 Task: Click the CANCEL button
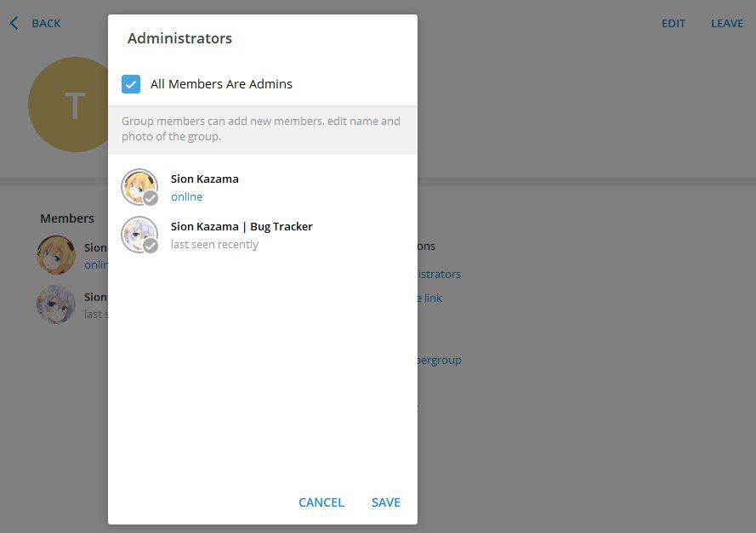pos(321,502)
